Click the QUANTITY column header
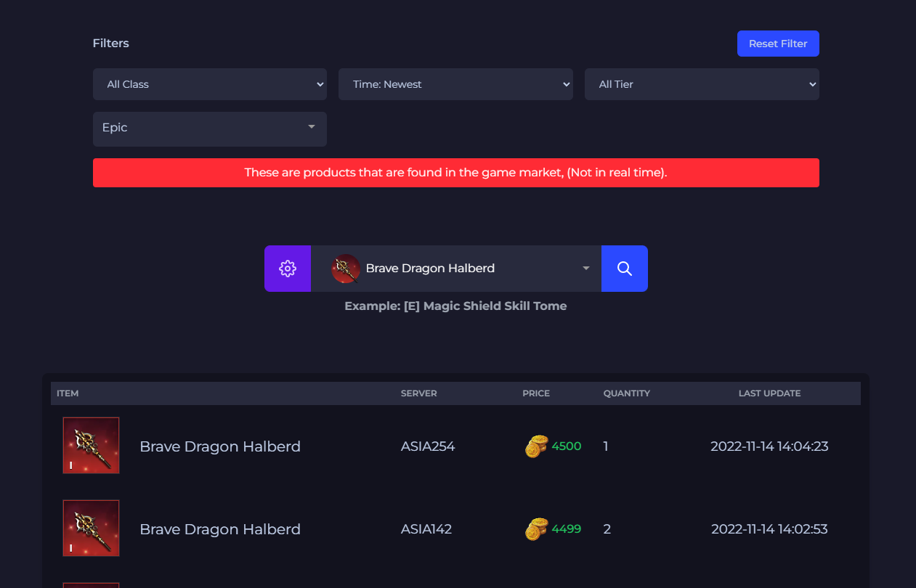Image resolution: width=916 pixels, height=588 pixels. (x=627, y=393)
